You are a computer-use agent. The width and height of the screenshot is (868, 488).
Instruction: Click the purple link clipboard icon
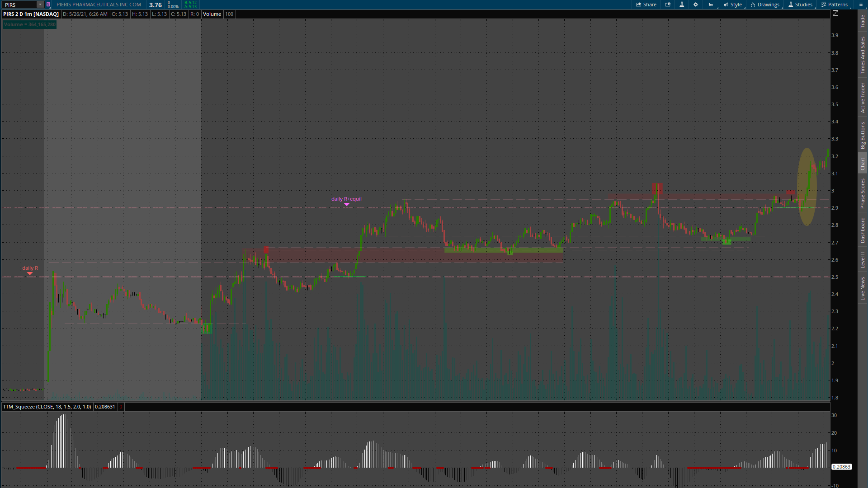click(48, 5)
